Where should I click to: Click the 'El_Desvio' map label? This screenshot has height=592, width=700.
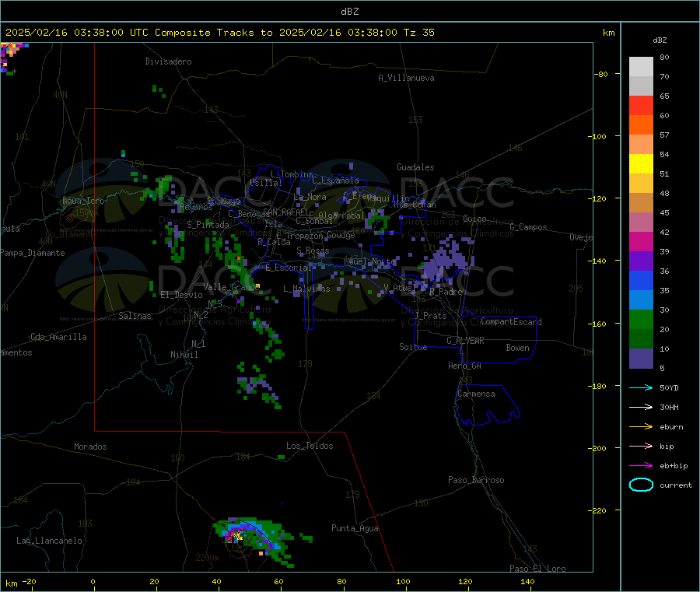point(181,295)
